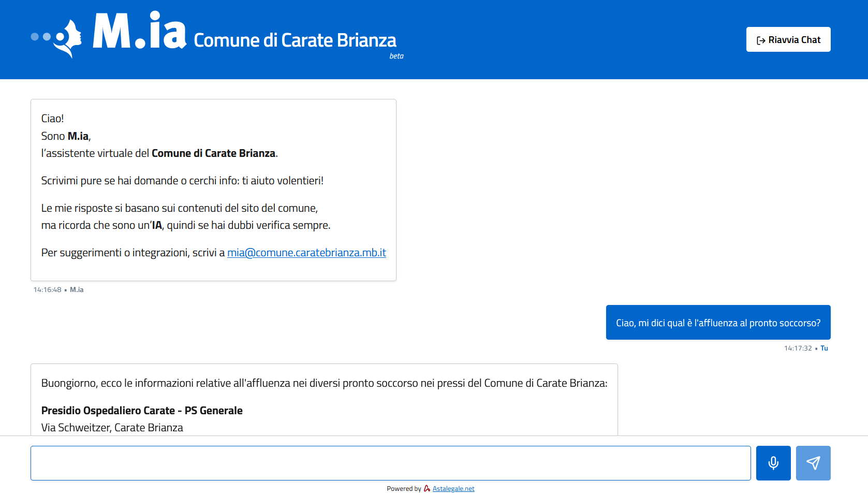Viewport: 868px width, 495px height.
Task: Click the large M.ia wordmark in header
Action: click(x=139, y=32)
